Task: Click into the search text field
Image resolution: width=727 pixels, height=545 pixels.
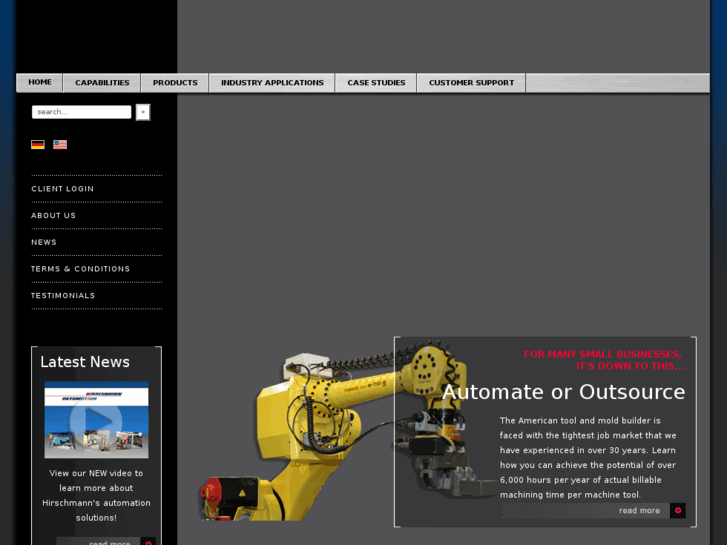Action: (81, 112)
